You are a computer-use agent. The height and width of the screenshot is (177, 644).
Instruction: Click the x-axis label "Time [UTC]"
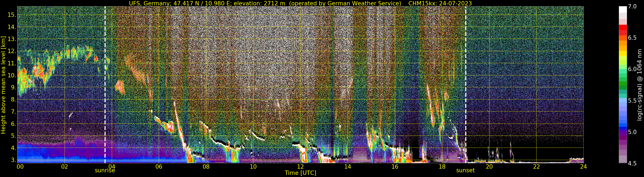coord(300,173)
